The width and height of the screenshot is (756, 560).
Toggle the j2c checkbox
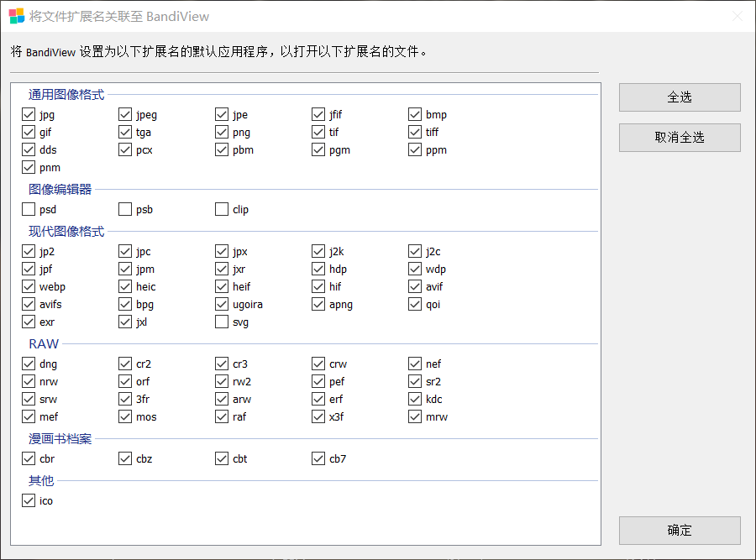pos(415,251)
